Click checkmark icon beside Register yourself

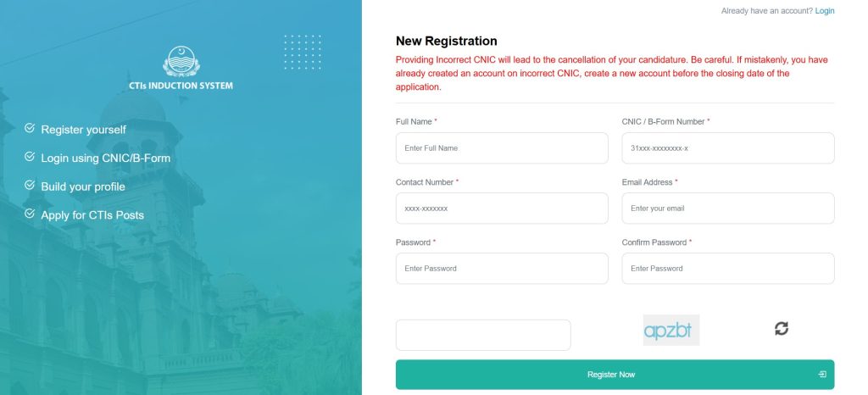click(x=30, y=128)
